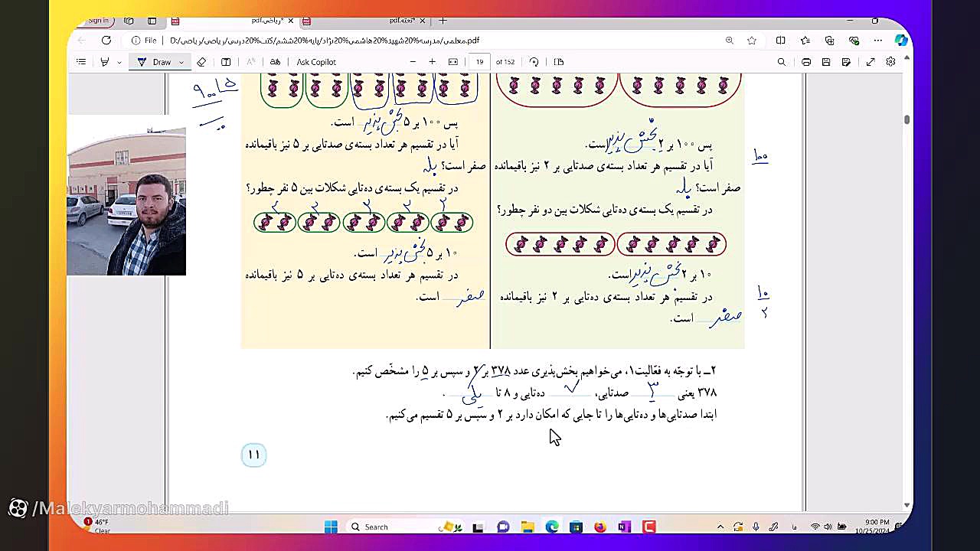Open a new browser tab
Screen dimensions: 980x551
click(443, 21)
